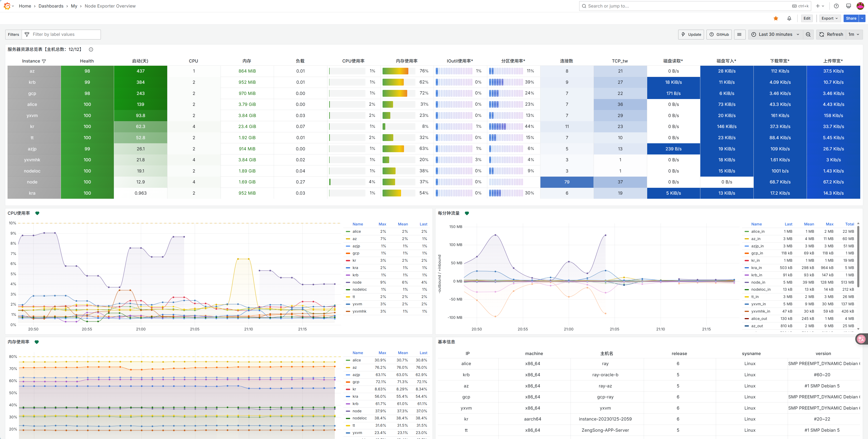Click the zoom out time range icon
Viewport: 868px width, 439px height.
[808, 34]
